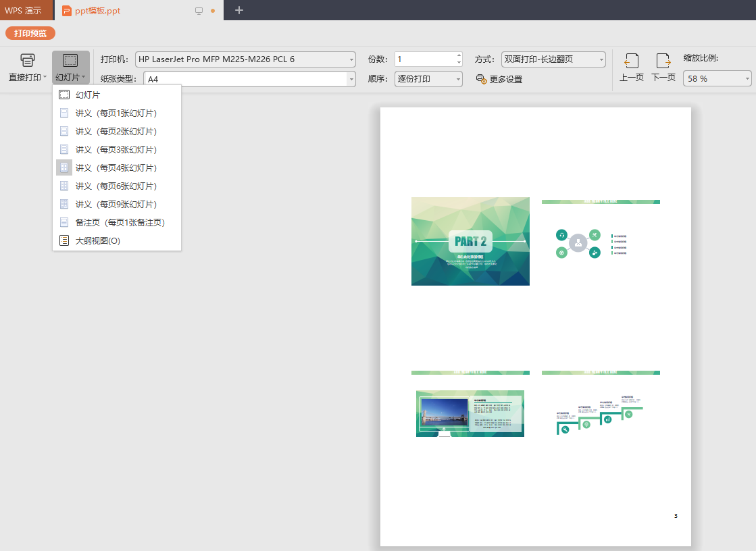Click the PART 2 slide thumbnail in preview
The image size is (756, 551).
tap(470, 241)
